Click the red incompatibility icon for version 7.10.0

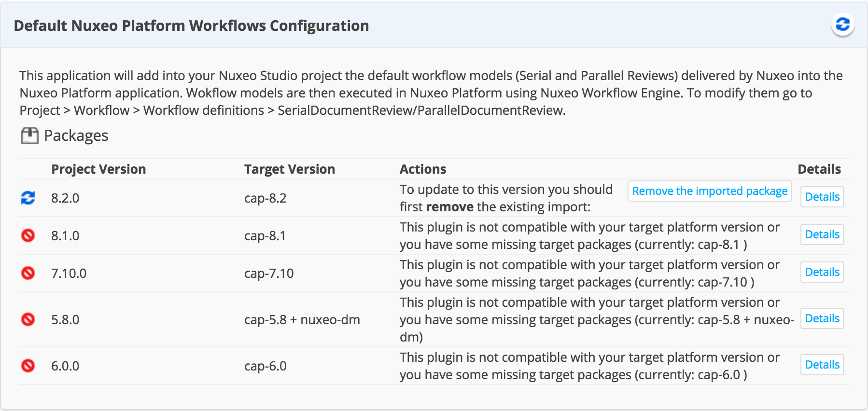28,273
